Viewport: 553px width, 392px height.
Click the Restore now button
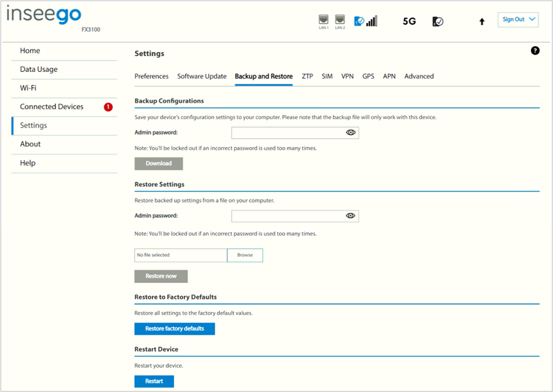(x=161, y=276)
